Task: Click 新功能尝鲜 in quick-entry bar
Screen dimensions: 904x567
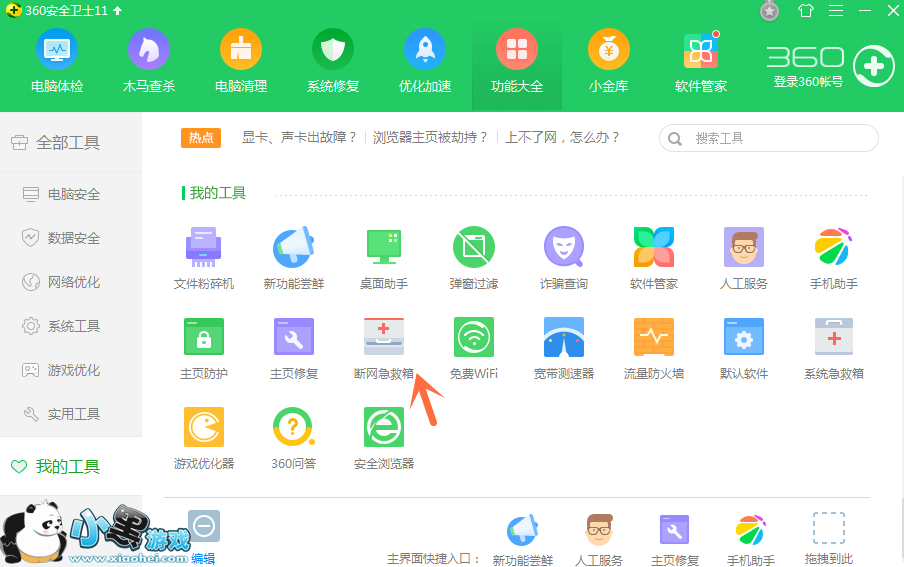Action: coord(522,540)
